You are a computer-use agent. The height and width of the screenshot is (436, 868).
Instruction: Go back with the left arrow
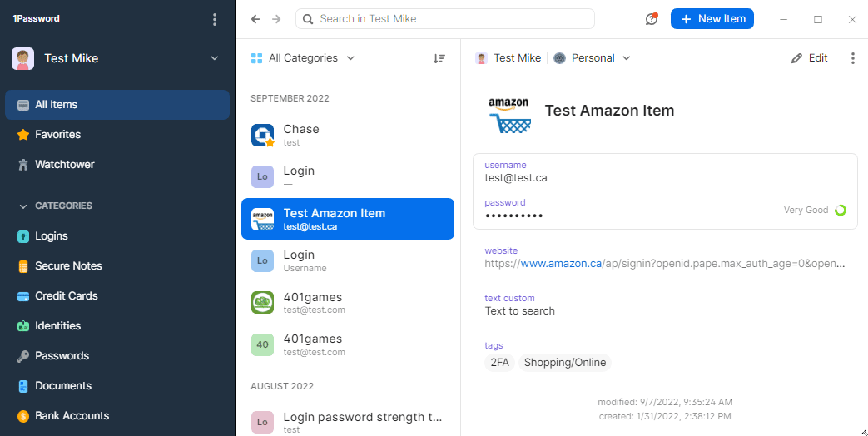(x=255, y=19)
